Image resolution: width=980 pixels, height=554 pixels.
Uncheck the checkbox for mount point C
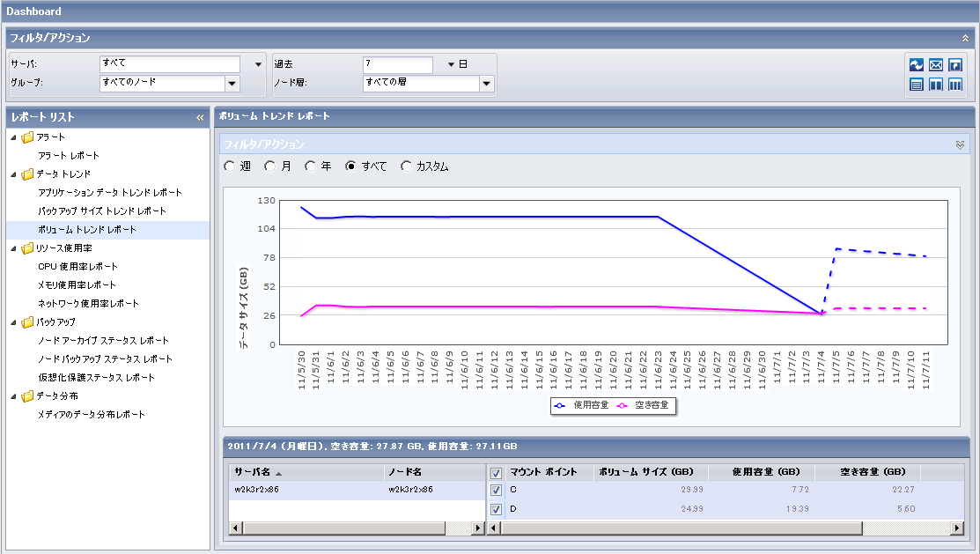coord(496,490)
